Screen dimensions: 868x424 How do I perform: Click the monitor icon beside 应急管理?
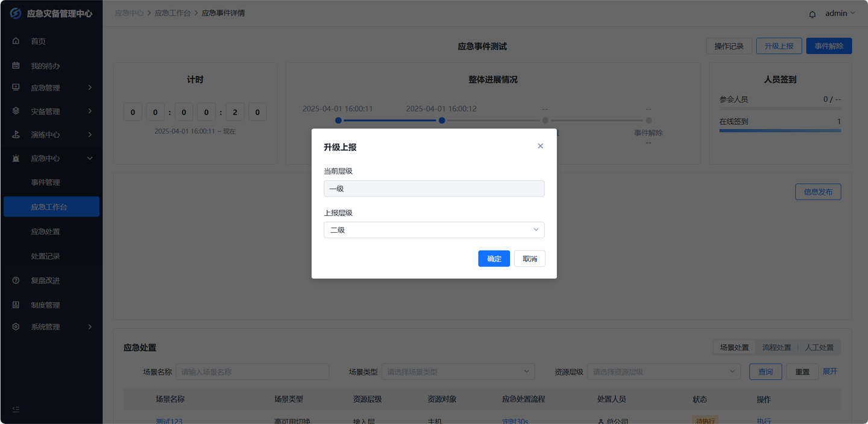point(16,87)
